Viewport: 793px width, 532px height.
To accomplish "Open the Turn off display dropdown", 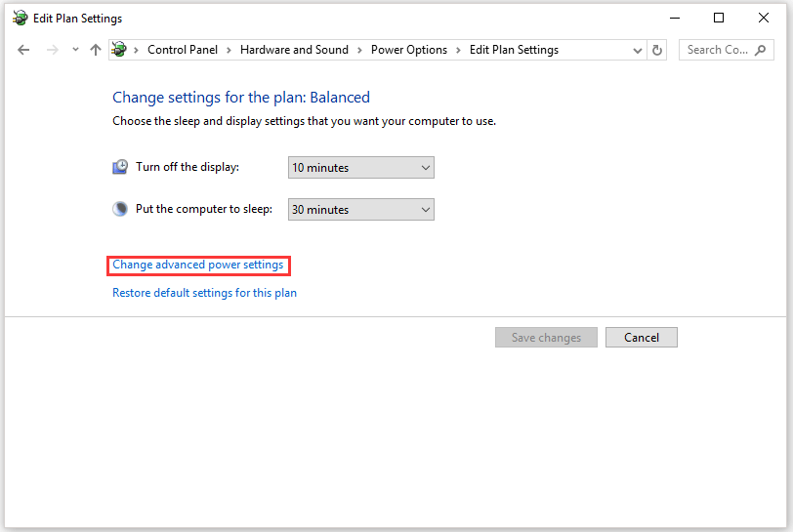I will pyautogui.click(x=360, y=168).
